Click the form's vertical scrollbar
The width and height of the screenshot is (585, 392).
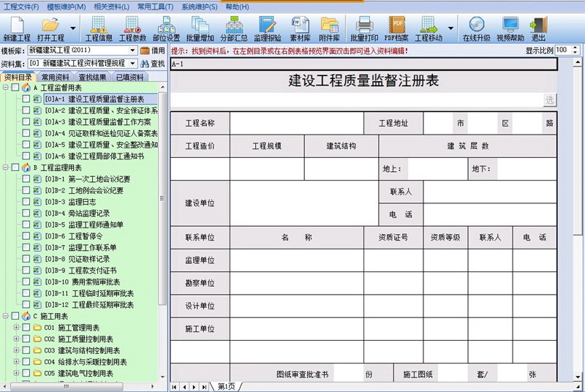point(578,219)
